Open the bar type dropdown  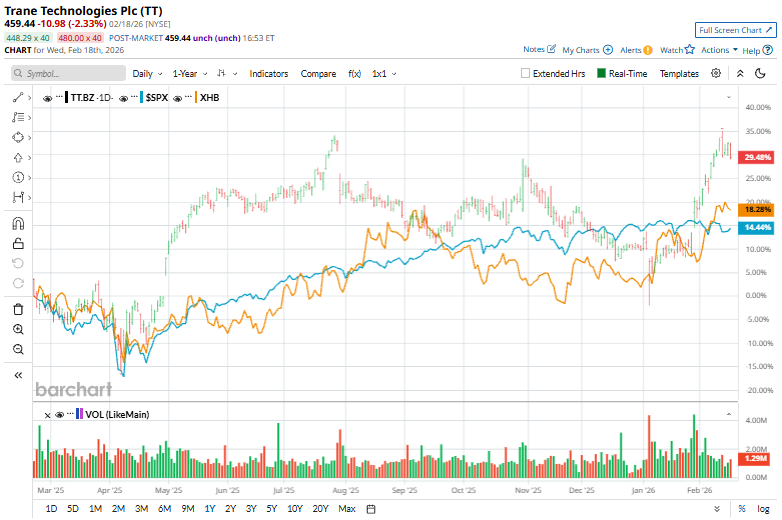coord(227,74)
